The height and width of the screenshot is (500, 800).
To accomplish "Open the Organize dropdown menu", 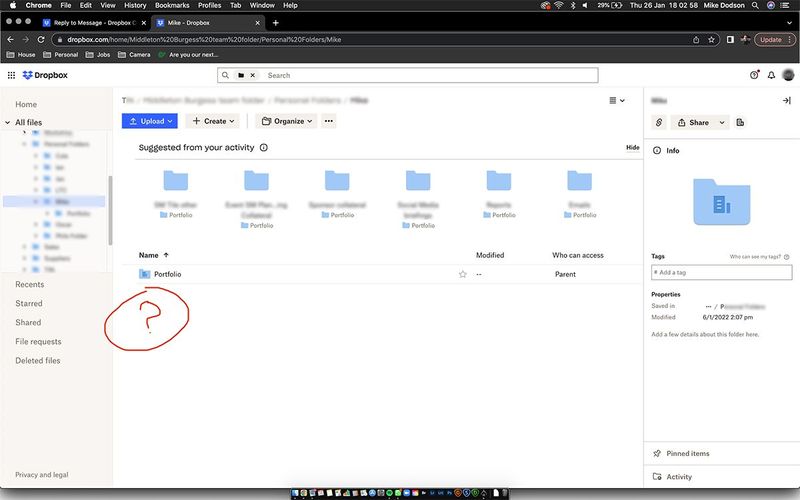I will pos(286,121).
